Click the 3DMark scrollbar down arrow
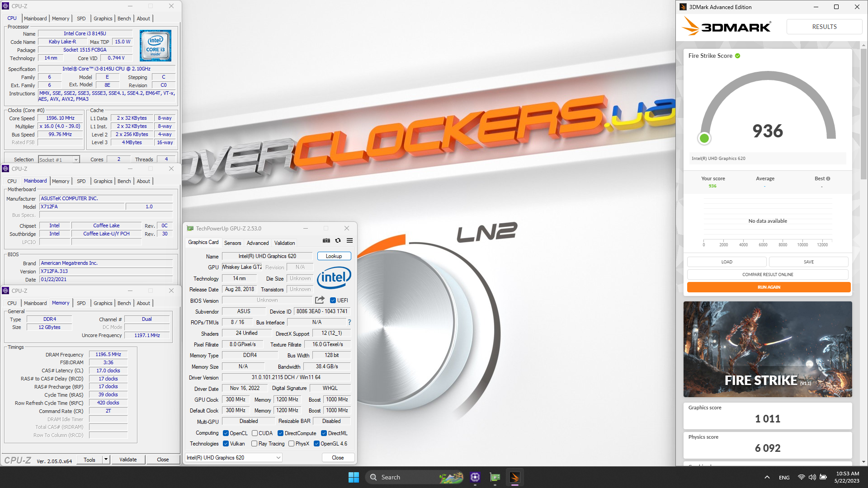Viewport: 868px width, 488px height. pyautogui.click(x=864, y=462)
